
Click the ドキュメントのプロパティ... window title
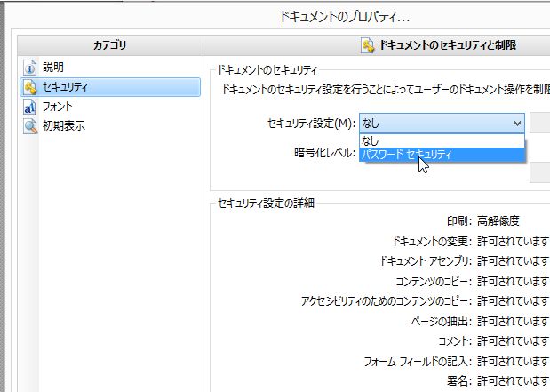coord(345,17)
